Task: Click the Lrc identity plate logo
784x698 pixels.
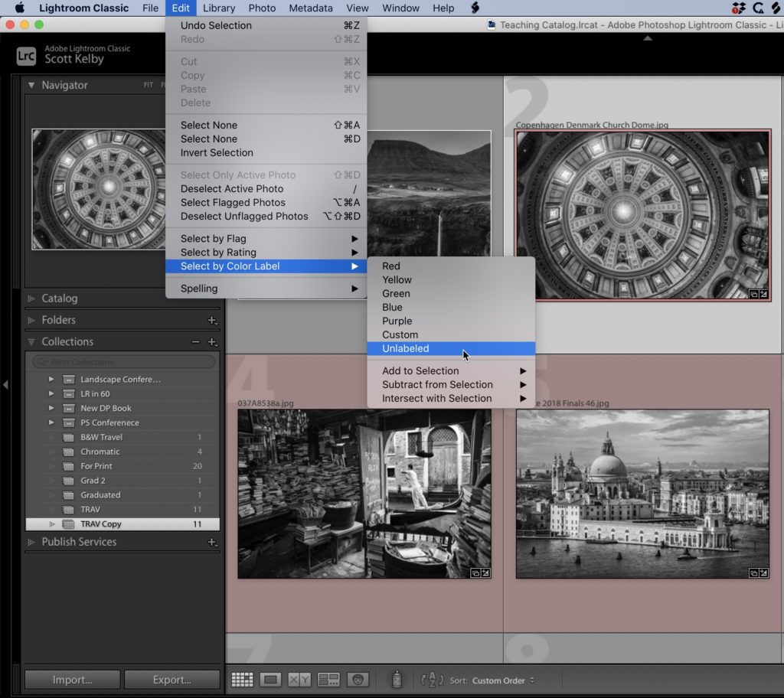Action: point(26,56)
